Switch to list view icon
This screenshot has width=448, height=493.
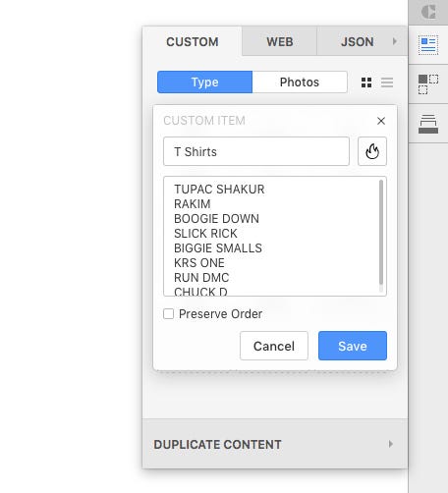[387, 82]
